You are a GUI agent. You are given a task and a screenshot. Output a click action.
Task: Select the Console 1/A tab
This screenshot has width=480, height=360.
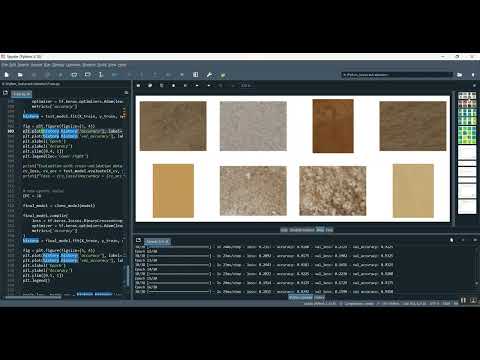point(157,241)
